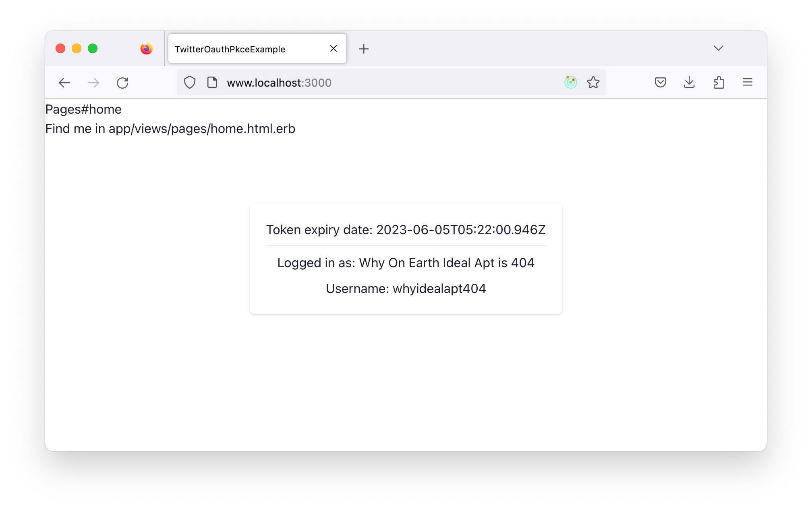Click the Pages#home heading
Image resolution: width=812 pixels, height=511 pixels.
point(83,109)
